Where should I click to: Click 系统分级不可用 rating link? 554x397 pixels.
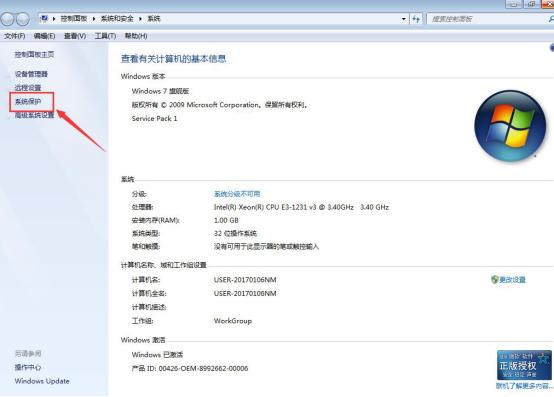[237, 194]
